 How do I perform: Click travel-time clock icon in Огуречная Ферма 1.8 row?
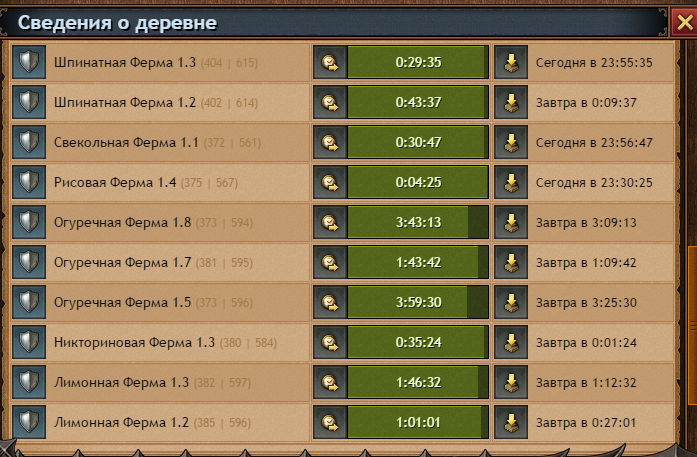click(x=330, y=222)
